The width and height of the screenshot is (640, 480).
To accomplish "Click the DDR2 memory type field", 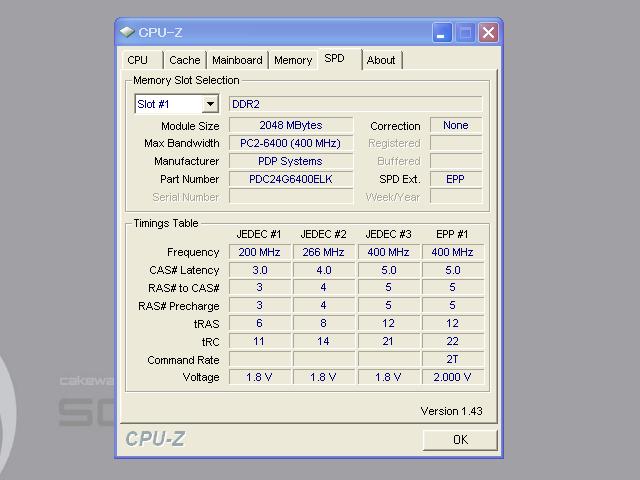I will click(355, 104).
